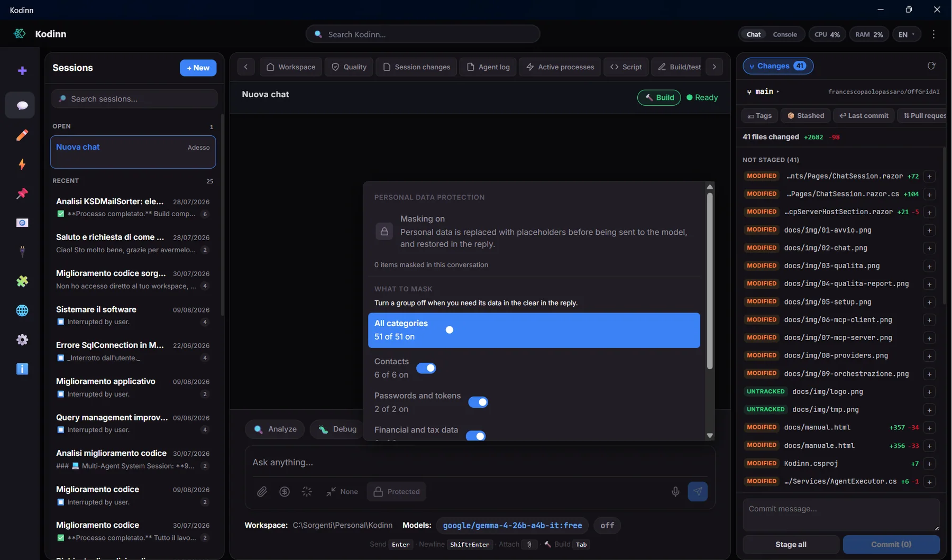Open the Agent log tab
The image size is (952, 560).
coord(488,67)
